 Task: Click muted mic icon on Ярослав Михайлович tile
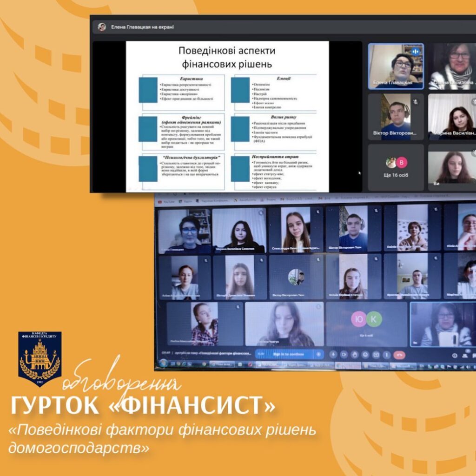click(436, 258)
